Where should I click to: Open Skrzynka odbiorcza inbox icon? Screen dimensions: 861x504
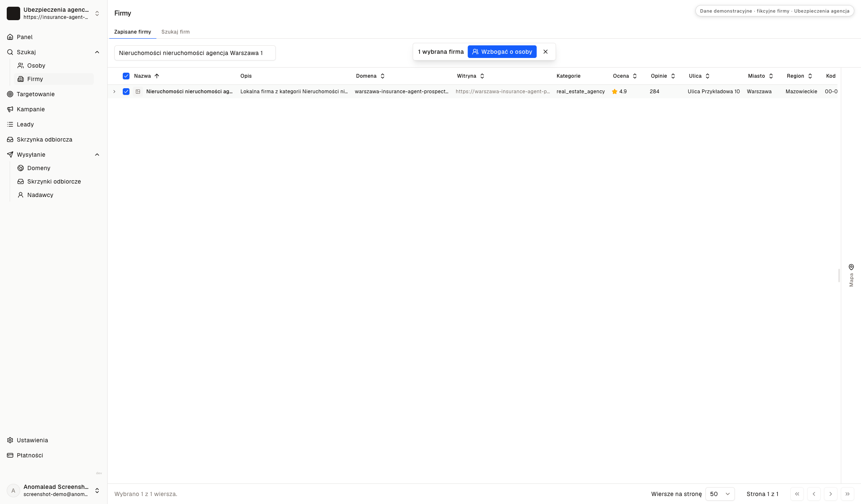10,139
